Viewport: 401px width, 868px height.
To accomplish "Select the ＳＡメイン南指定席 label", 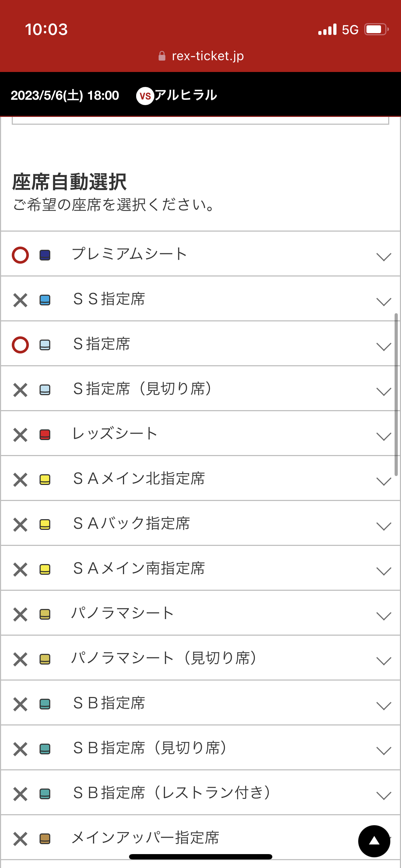I will coord(139,568).
